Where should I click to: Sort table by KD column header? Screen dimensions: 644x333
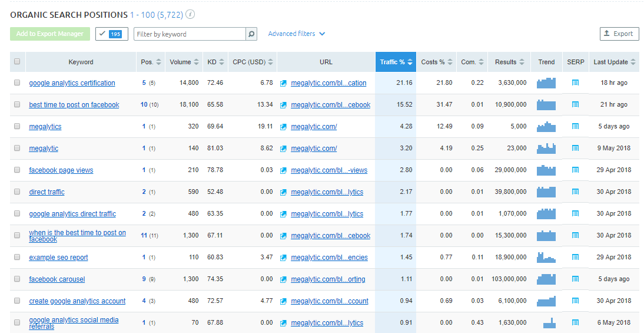(x=215, y=62)
